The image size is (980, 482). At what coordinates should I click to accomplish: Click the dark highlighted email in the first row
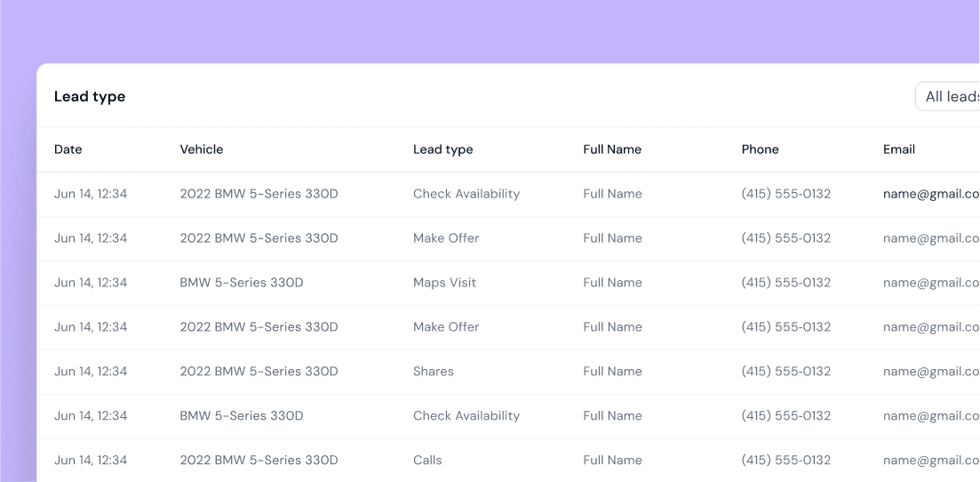930,194
